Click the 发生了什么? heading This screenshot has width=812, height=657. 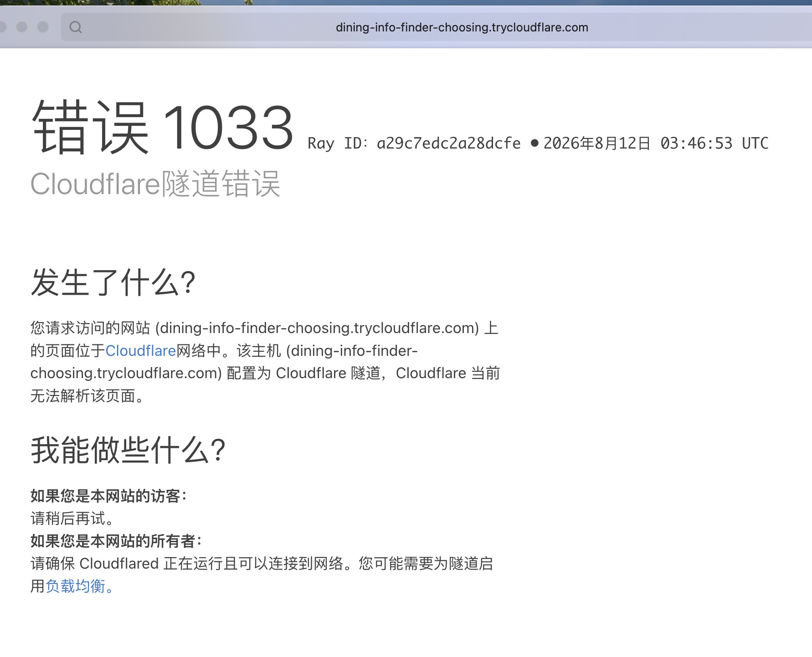pyautogui.click(x=113, y=282)
